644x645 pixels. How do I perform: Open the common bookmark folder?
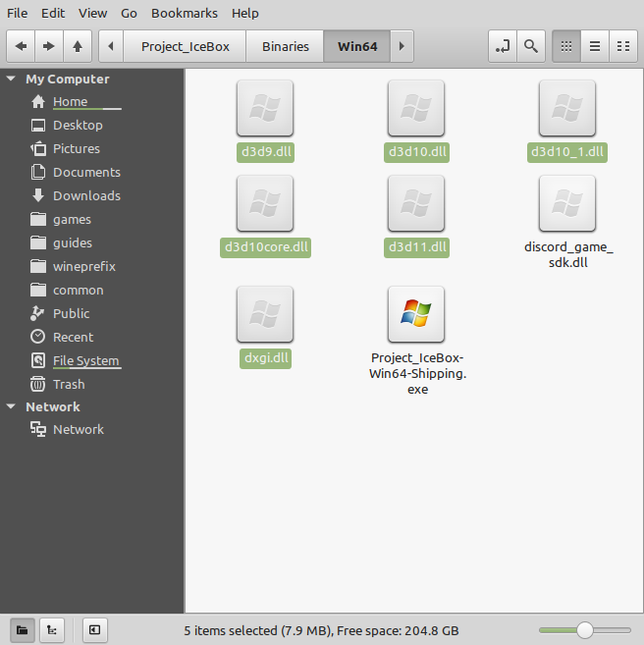79,290
